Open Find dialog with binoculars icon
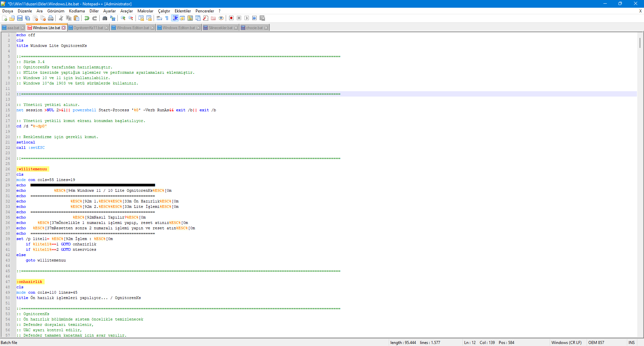Screen dimensions: 644x346 click(x=105, y=18)
